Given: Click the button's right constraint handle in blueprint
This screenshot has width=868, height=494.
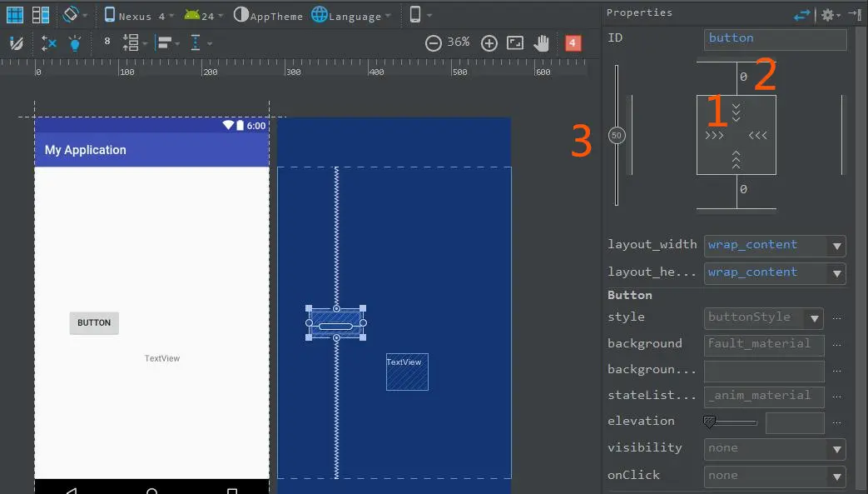Looking at the screenshot, I should (363, 322).
